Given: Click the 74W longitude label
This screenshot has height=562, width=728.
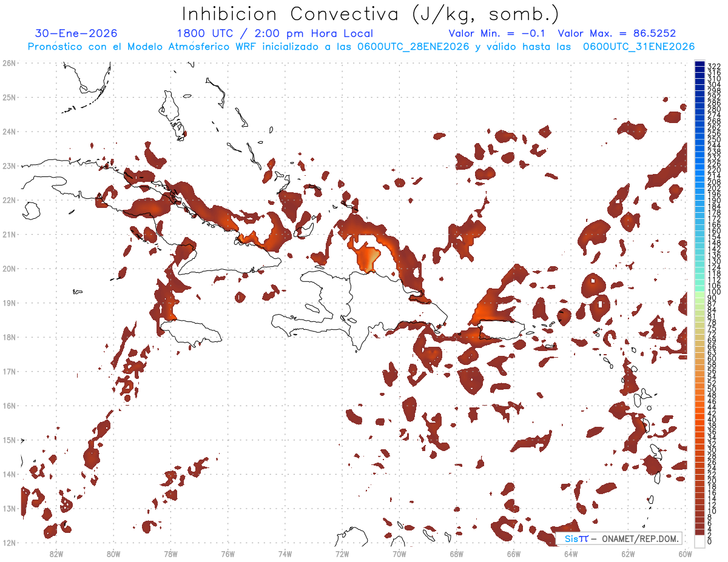Looking at the screenshot, I should coord(285,553).
